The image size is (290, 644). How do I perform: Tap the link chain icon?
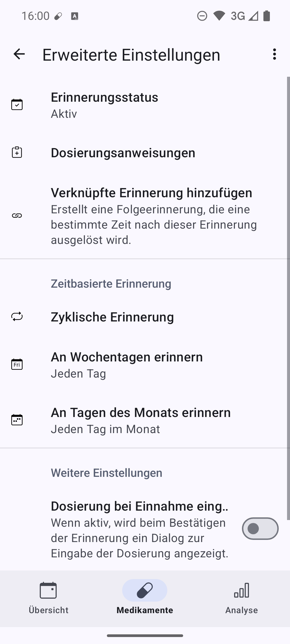(17, 216)
